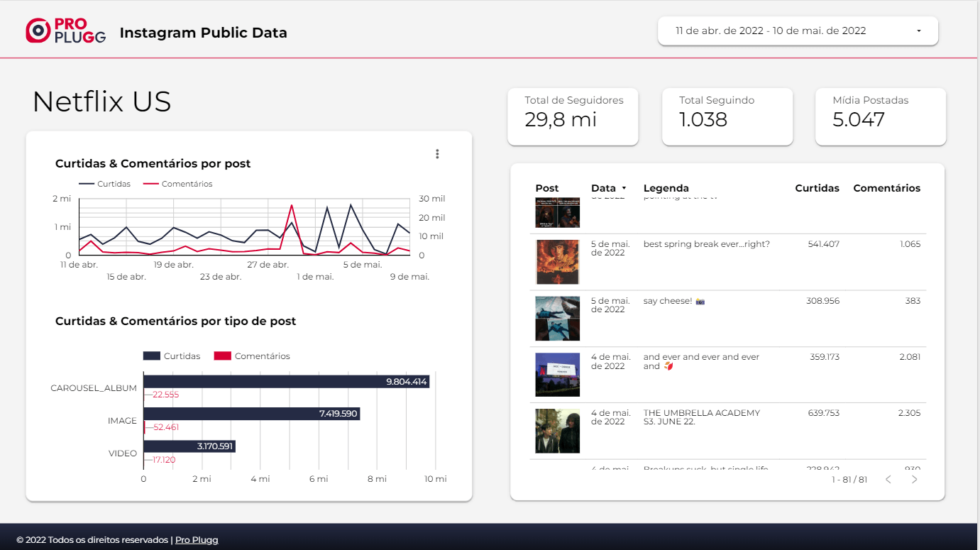Image resolution: width=980 pixels, height=550 pixels.
Task: Sort the table by the Curtidas column header
Action: 817,188
